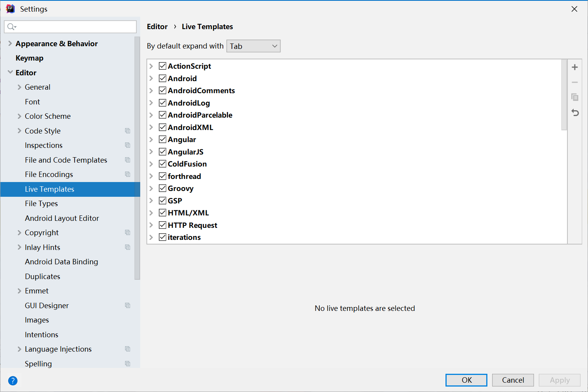Open the Duplicates settings page
588x392 pixels.
tap(42, 276)
